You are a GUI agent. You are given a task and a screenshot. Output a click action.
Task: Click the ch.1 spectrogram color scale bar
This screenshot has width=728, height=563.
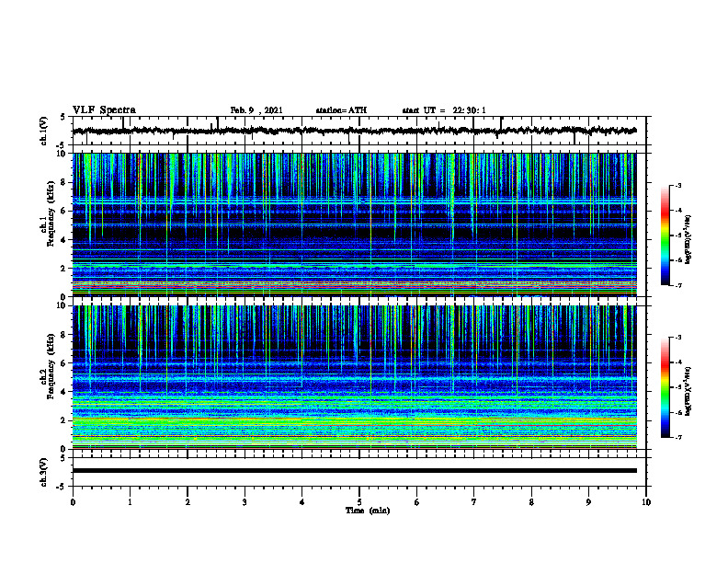[665, 236]
